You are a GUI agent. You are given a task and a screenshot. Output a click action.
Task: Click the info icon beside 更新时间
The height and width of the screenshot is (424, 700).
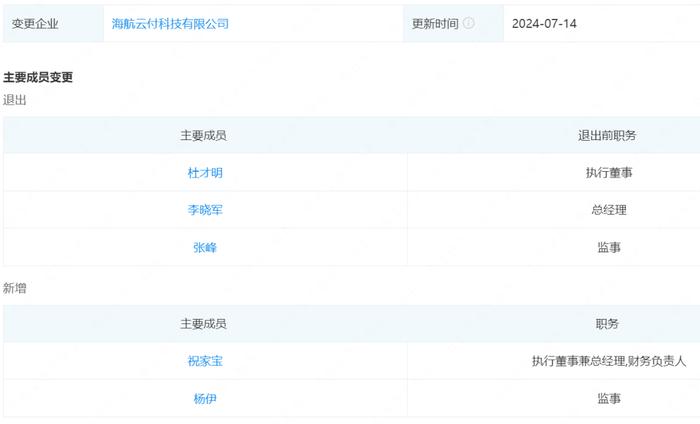pyautogui.click(x=468, y=23)
